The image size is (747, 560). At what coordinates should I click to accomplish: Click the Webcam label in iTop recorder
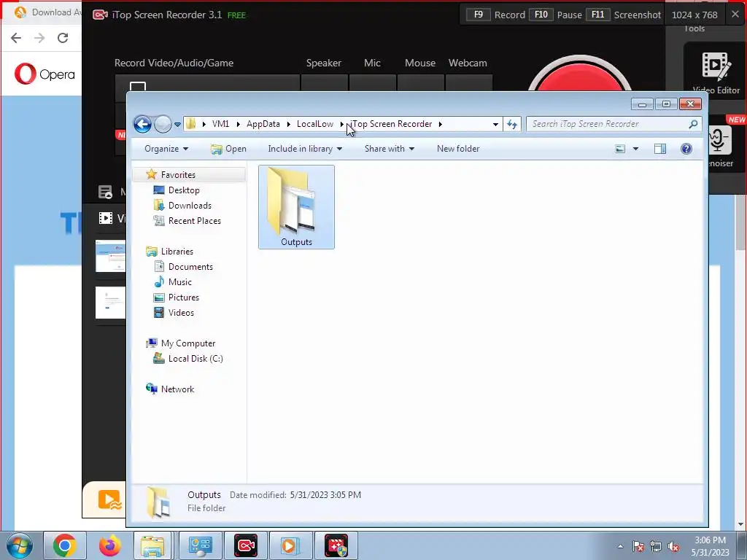468,63
